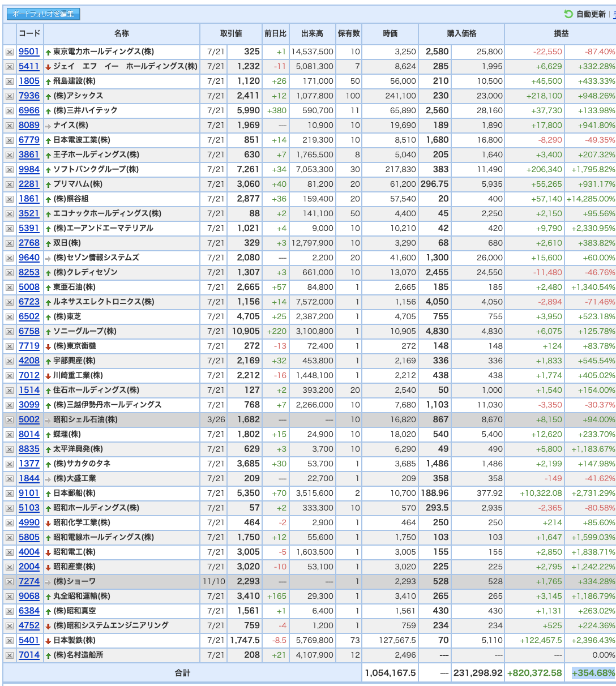Image resolution: width=616 pixels, height=686 pixels.
Task: Delete the 6758 ソニーグループ row icon
Action: [10, 332]
